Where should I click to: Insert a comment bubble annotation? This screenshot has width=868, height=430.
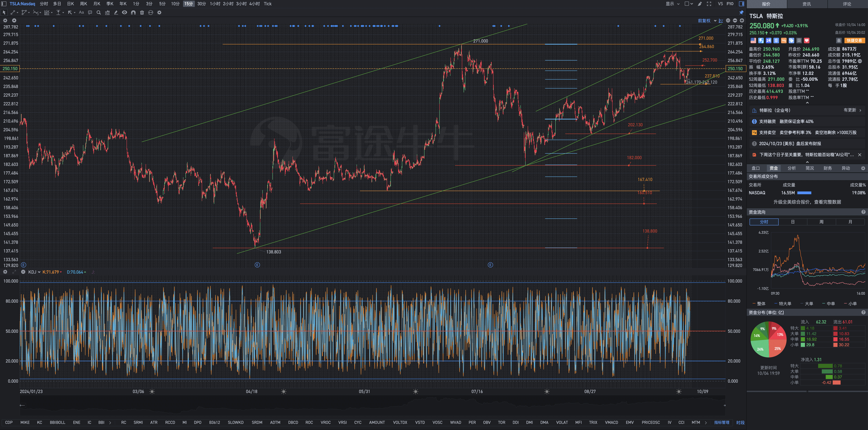[x=90, y=12]
